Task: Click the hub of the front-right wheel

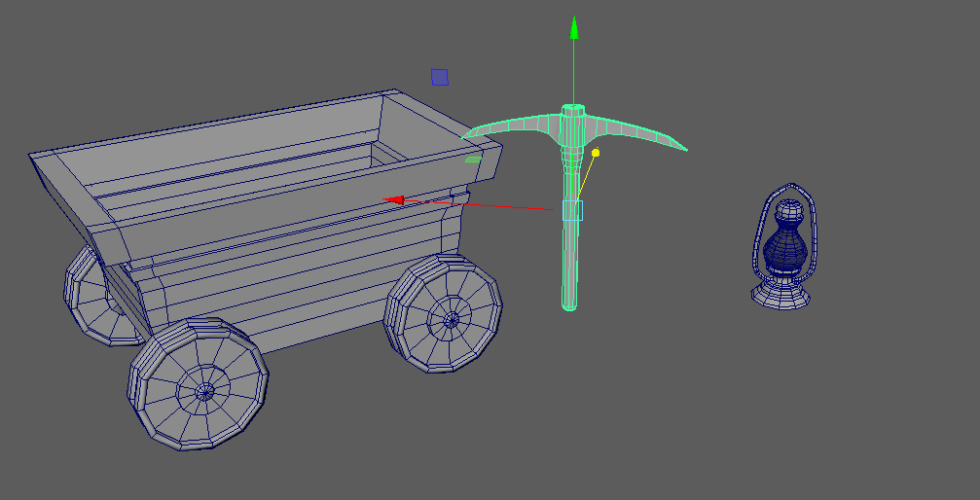Action: click(x=451, y=318)
